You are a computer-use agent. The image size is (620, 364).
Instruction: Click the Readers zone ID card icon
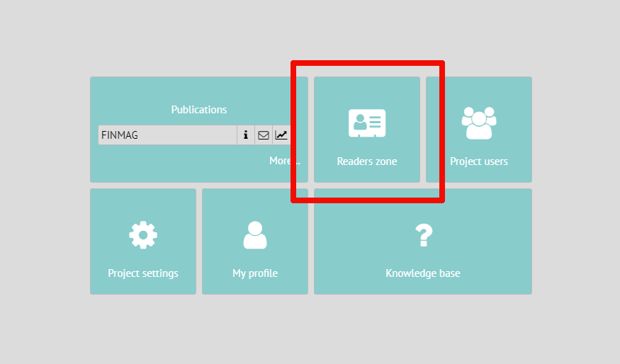(x=367, y=123)
